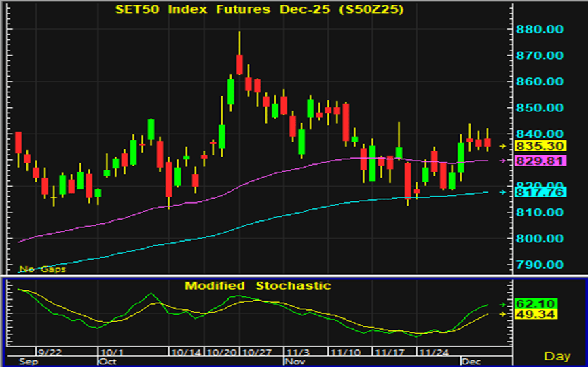Viewport: 588px width, 367px height.
Task: Click the green 62.10 stochastic value tag
Action: (530, 305)
